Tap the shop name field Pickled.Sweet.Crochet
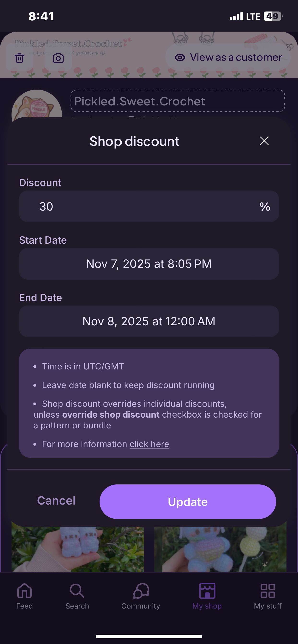Viewport: 298px width, 644px height. click(x=178, y=101)
